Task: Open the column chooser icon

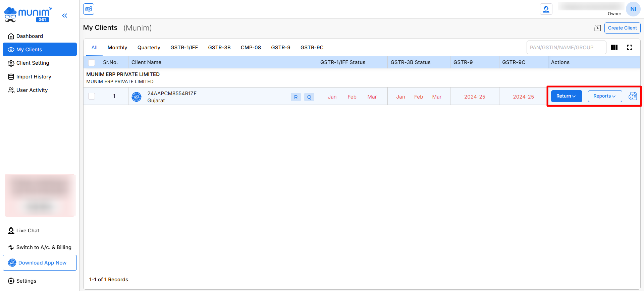Action: 614,48
